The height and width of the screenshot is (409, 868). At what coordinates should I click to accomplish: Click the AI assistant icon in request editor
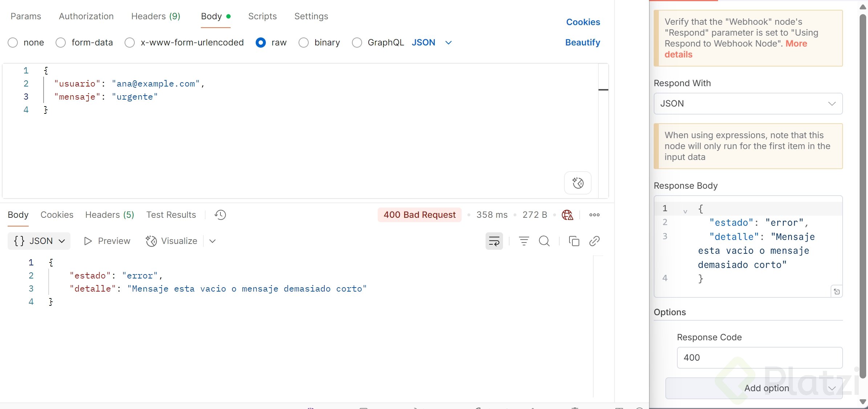coord(577,183)
